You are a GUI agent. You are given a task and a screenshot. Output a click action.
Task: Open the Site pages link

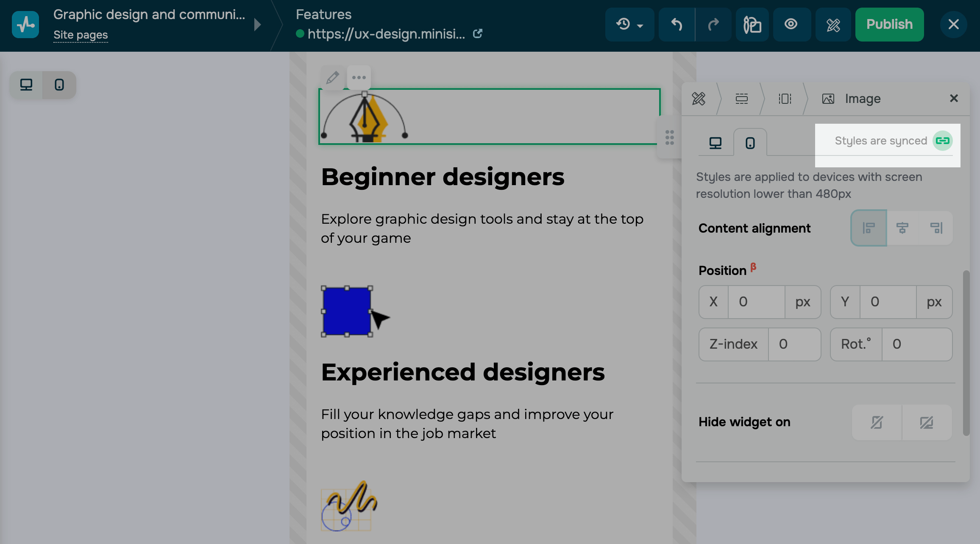coord(81,35)
